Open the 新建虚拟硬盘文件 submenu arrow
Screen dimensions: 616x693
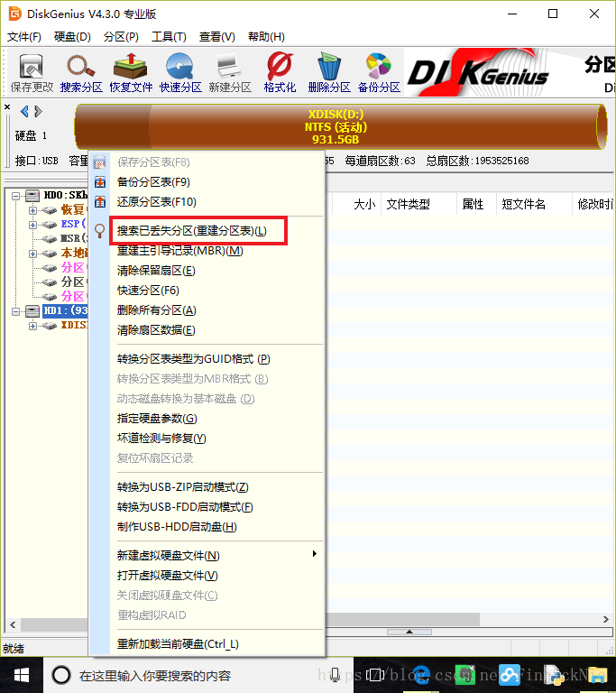click(x=314, y=554)
